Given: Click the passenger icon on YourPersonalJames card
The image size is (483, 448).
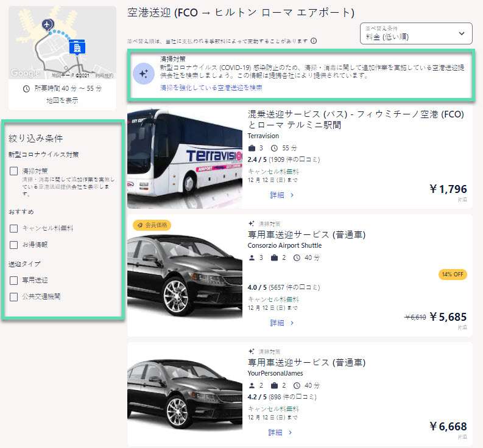Looking at the screenshot, I should coord(252,385).
